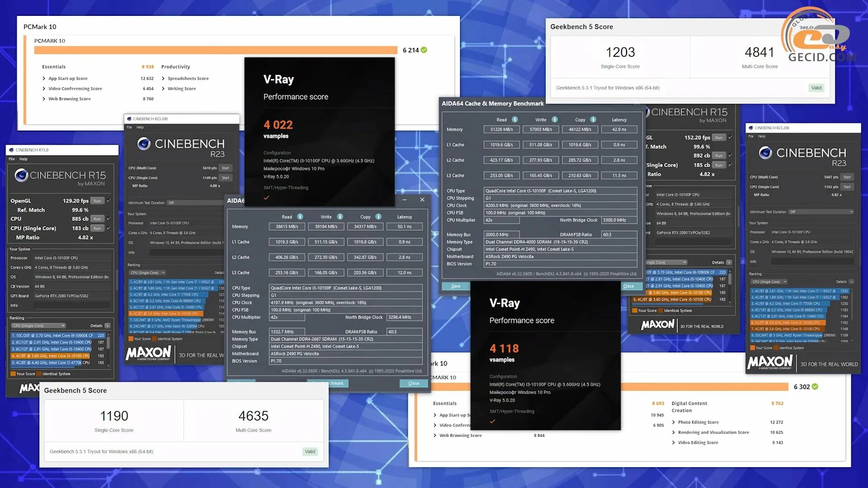Open the File menu in the Cinebench R15.0 window

[x=12, y=159]
